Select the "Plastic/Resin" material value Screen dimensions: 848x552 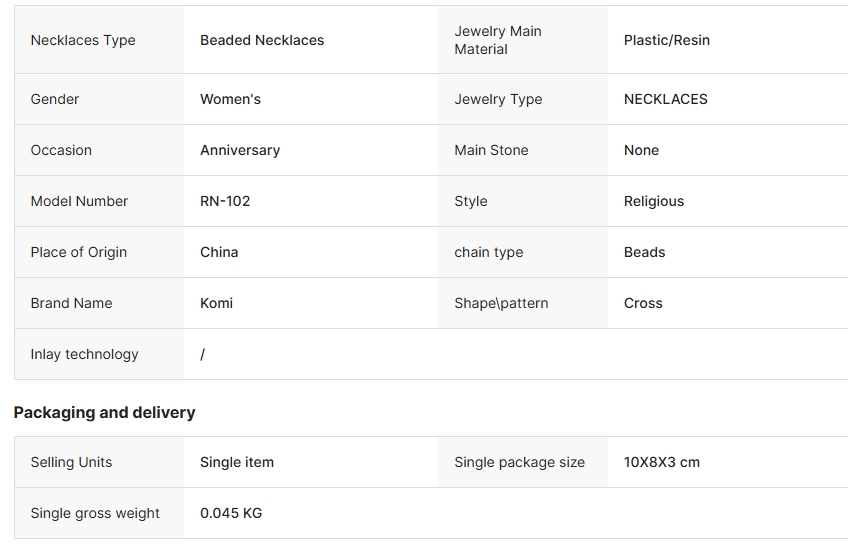(666, 40)
